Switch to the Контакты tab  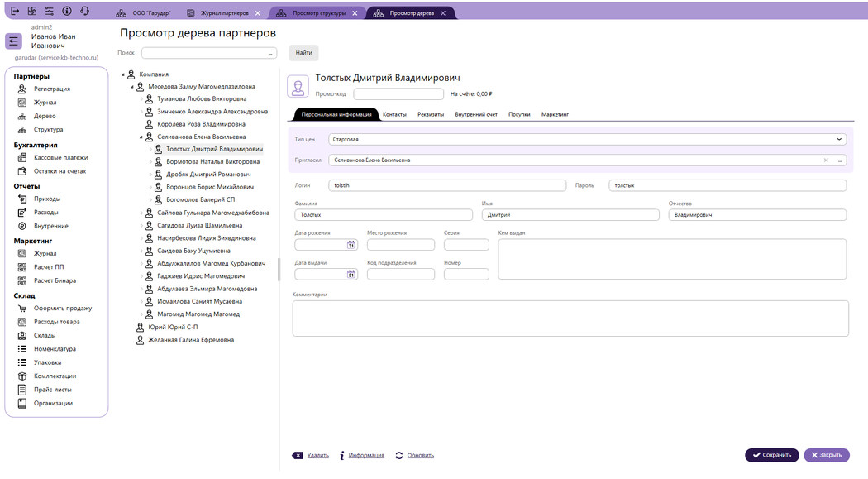tap(394, 114)
